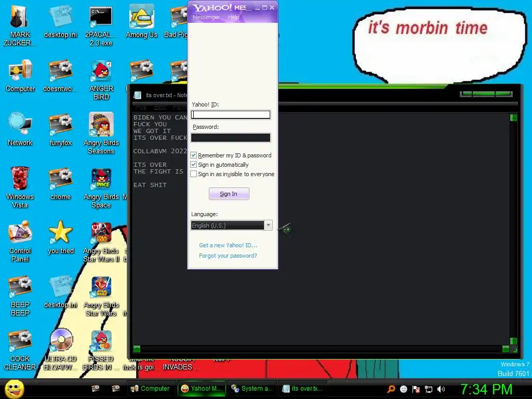Select the 2PACAL 2.3.exe desktop icon

pyautogui.click(x=101, y=25)
